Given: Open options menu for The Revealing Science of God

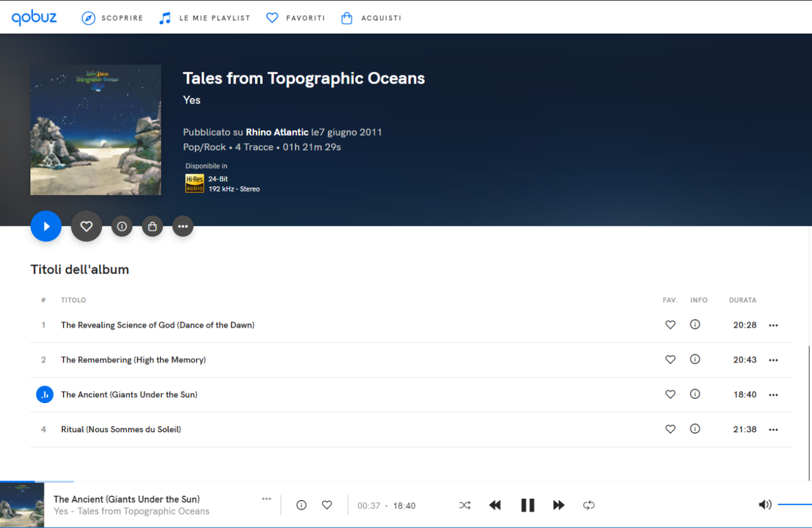Looking at the screenshot, I should coord(773,325).
